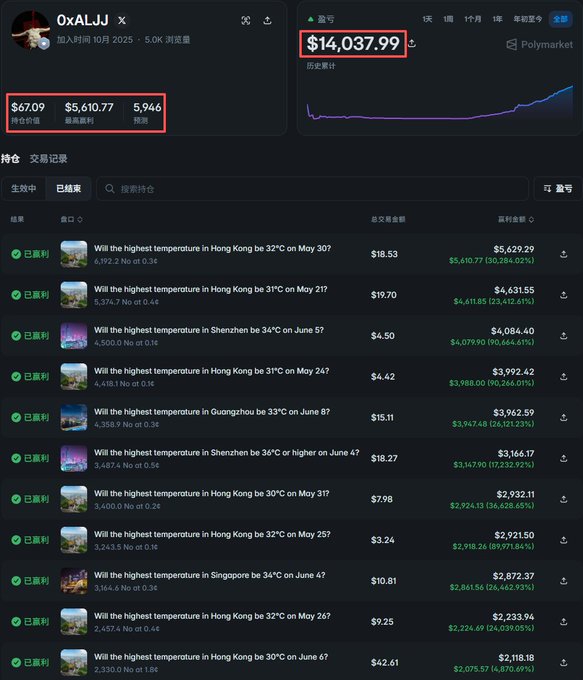Image resolution: width=583 pixels, height=680 pixels.
Task: Share the Hong Kong 32°C May 30 position
Action: [x=563, y=254]
